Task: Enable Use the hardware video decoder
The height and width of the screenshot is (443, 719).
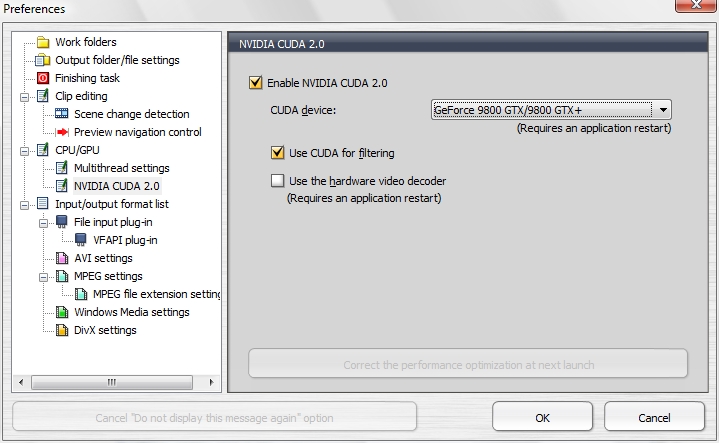Action: click(278, 181)
